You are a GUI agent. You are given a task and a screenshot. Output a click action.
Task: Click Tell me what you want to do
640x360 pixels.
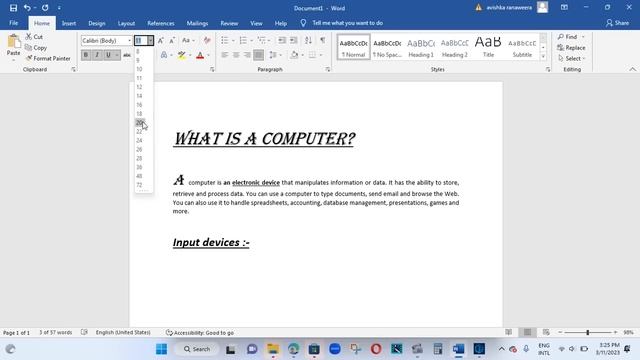(347, 23)
